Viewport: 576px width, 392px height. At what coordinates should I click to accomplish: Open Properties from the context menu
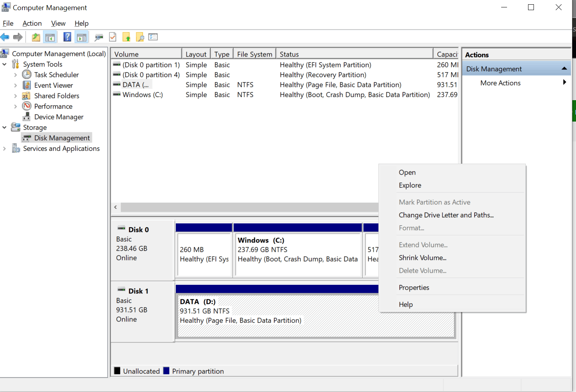[x=452, y=287]
